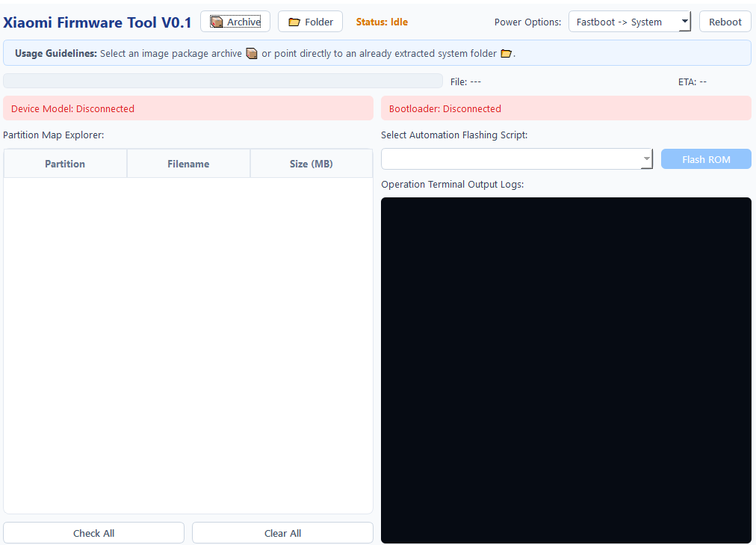Sort by the Filename column header

pyautogui.click(x=188, y=164)
